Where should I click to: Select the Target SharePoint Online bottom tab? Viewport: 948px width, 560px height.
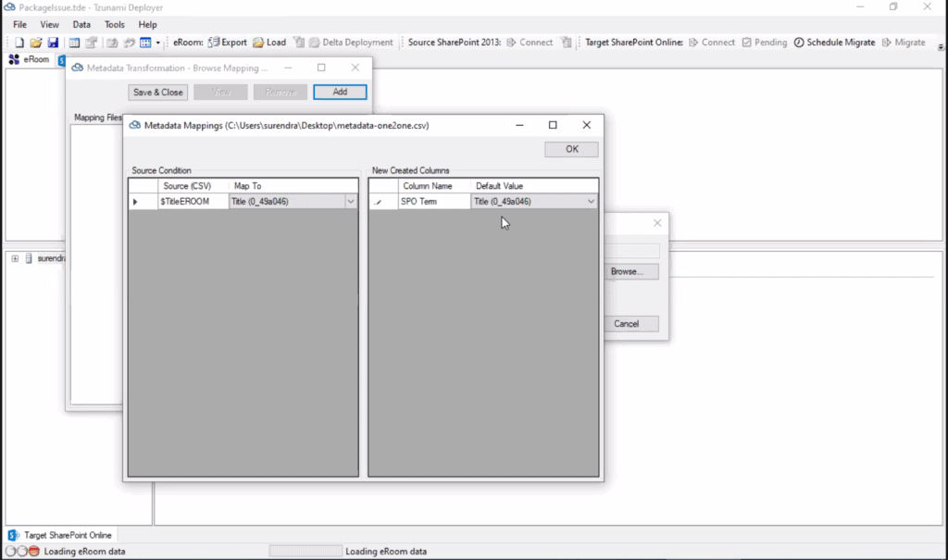click(60, 535)
